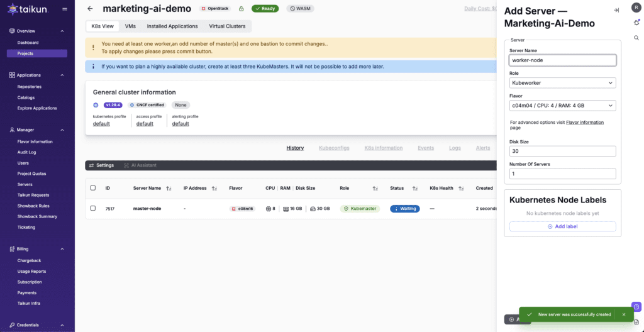
Task: Click the Disk Size input field
Action: [x=562, y=151]
